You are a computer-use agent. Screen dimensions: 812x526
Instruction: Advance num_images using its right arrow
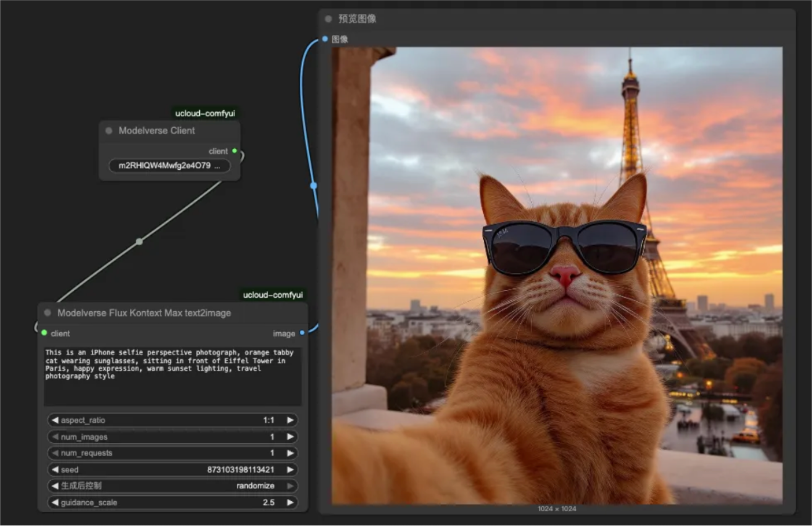pos(290,437)
